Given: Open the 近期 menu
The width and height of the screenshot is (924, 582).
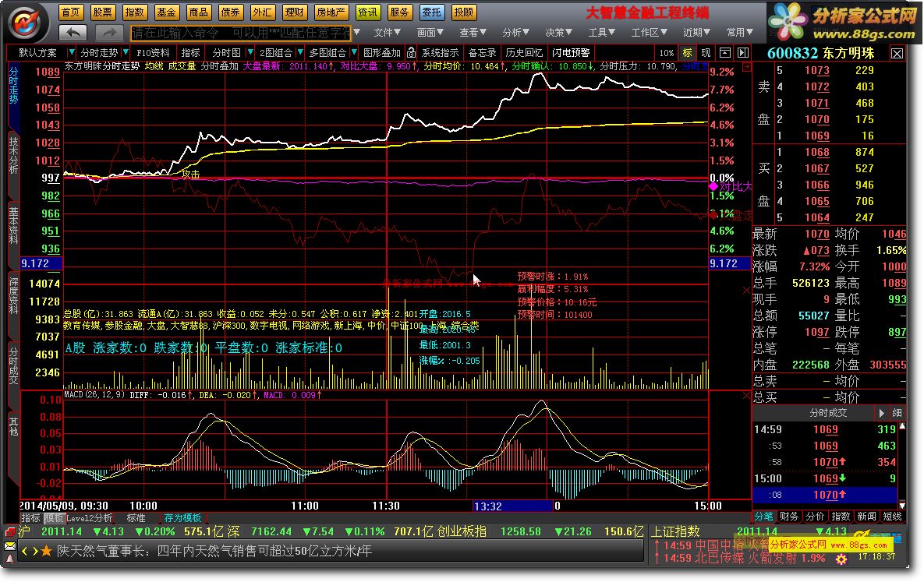Looking at the screenshot, I should click(x=697, y=33).
